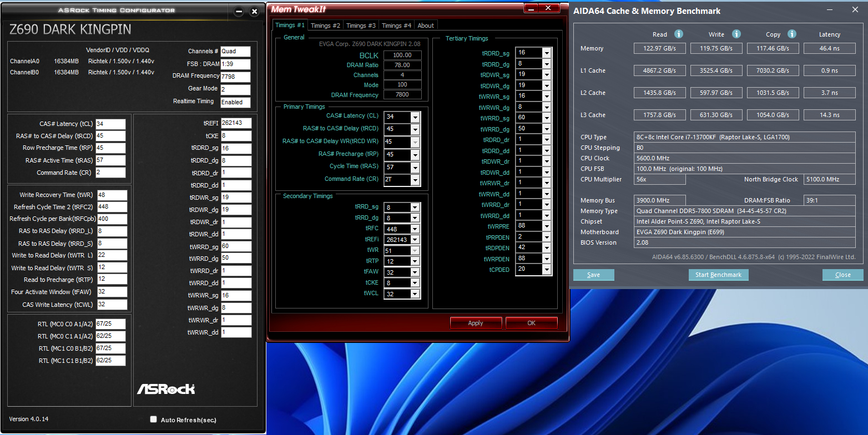Switch to the Timings #2 tab

tap(325, 26)
